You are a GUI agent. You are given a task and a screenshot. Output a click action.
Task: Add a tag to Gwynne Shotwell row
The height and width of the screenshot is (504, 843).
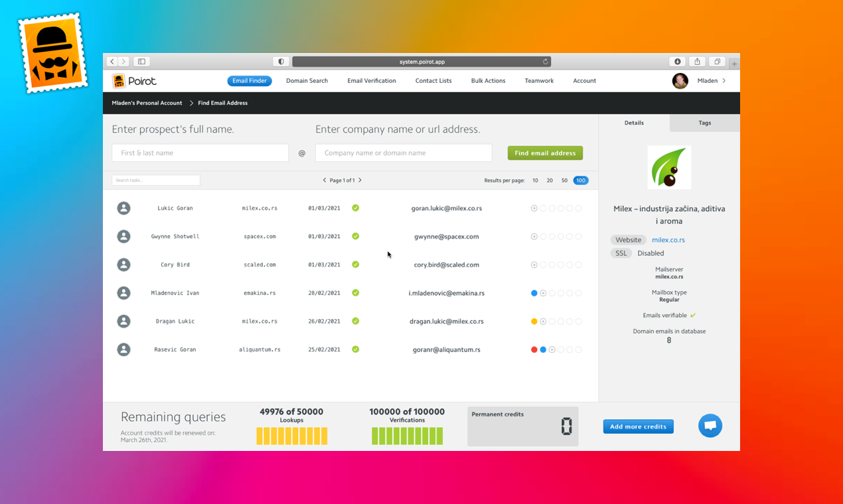(534, 237)
